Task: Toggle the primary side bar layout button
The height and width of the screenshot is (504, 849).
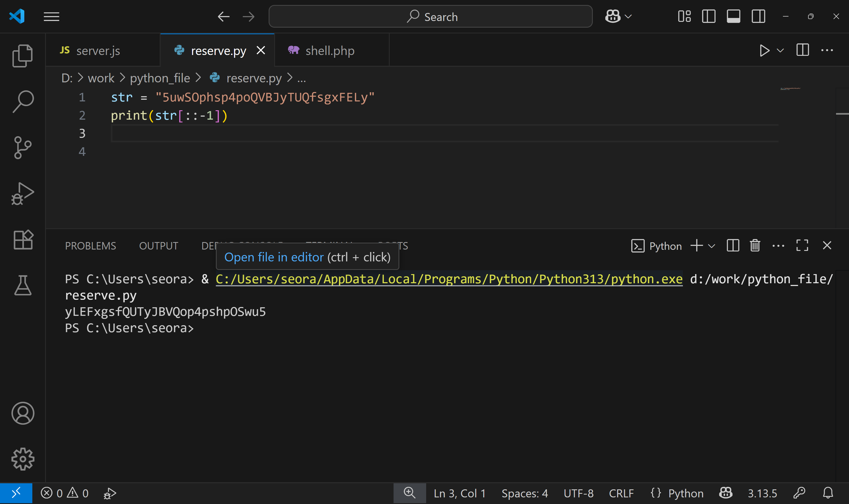Action: (x=708, y=16)
